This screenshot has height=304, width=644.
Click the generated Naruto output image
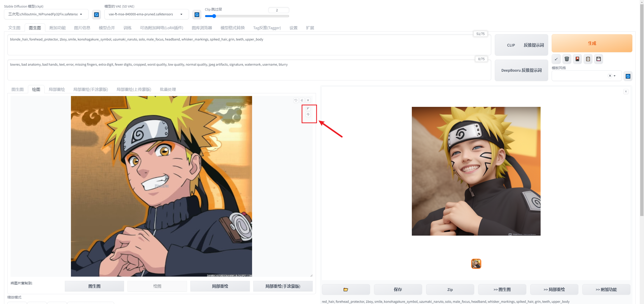coord(476,171)
